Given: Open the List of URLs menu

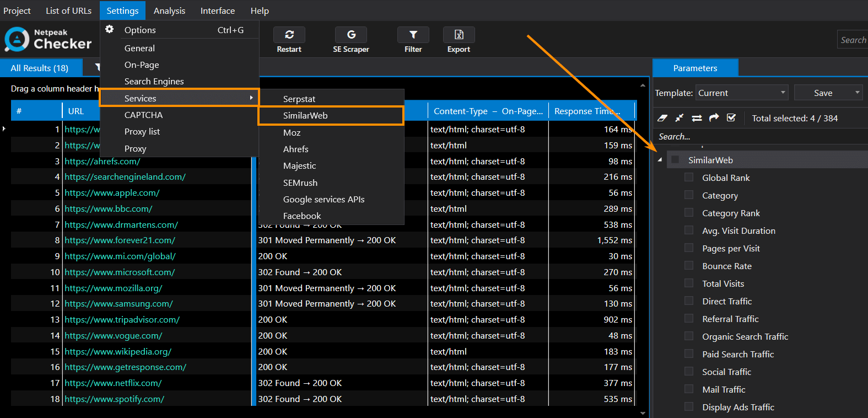Looking at the screenshot, I should point(69,10).
